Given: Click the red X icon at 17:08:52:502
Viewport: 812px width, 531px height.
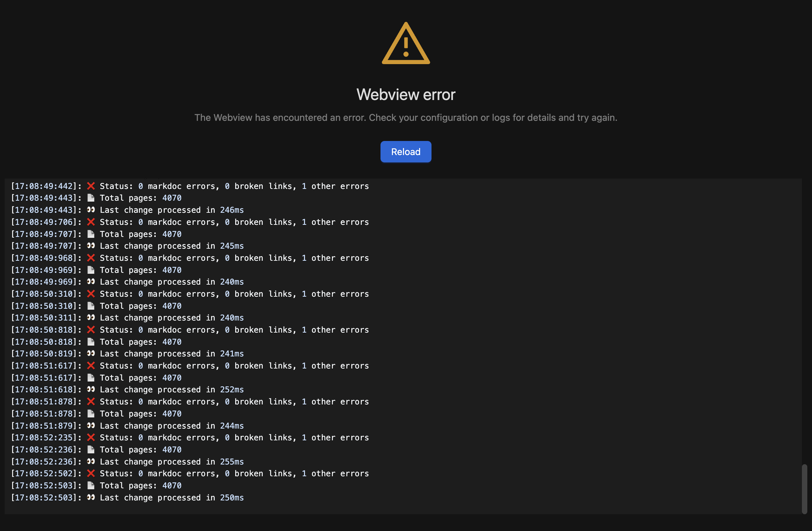Looking at the screenshot, I should [x=91, y=473].
